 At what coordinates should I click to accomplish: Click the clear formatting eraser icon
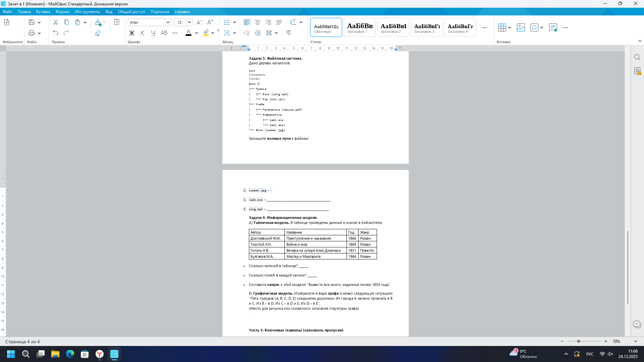point(98,33)
